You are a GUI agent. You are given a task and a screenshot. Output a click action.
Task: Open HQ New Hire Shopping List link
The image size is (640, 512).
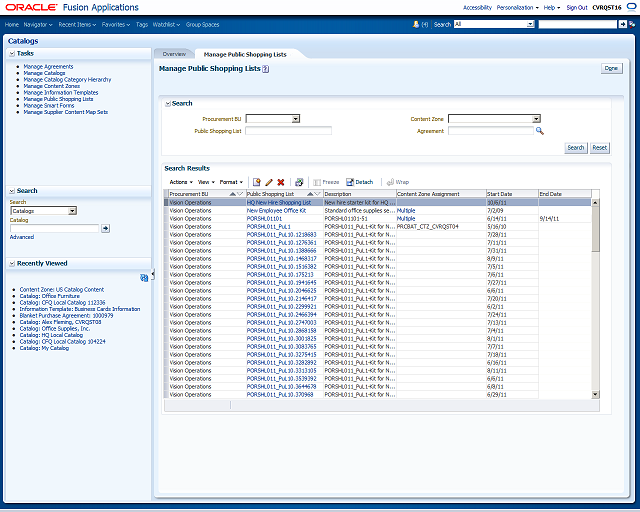coord(279,203)
